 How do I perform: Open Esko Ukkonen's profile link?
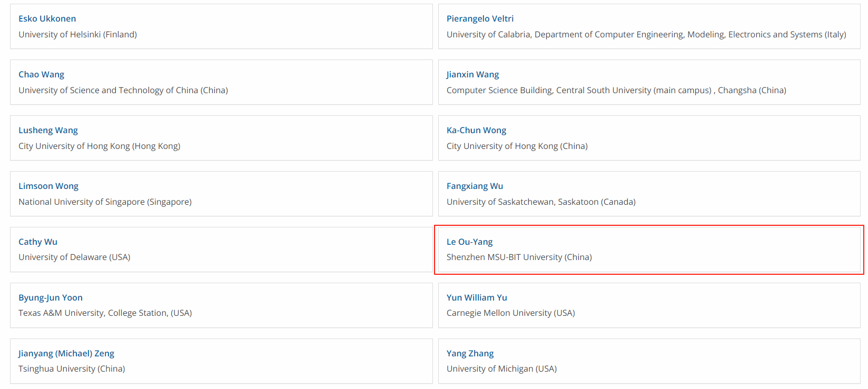47,19
